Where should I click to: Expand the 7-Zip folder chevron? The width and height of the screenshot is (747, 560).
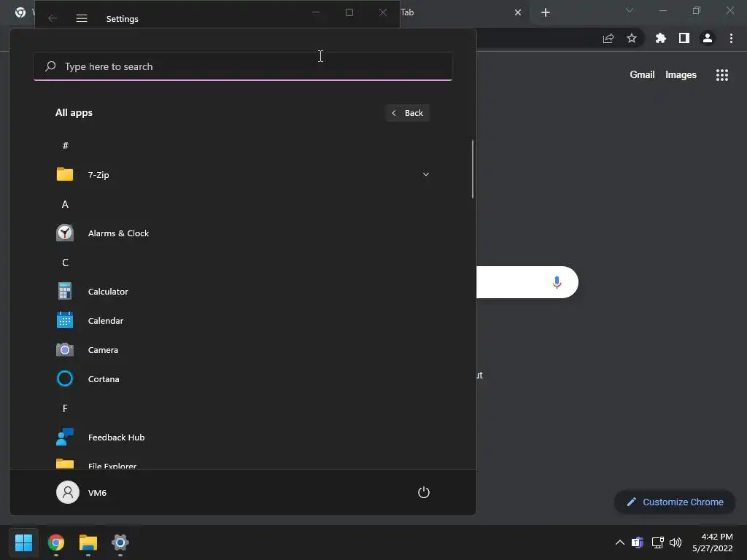pyautogui.click(x=426, y=174)
